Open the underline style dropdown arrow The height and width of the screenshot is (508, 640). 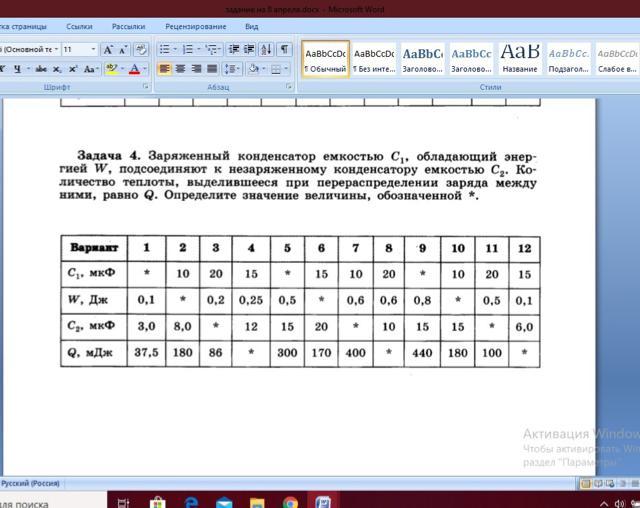28,69
